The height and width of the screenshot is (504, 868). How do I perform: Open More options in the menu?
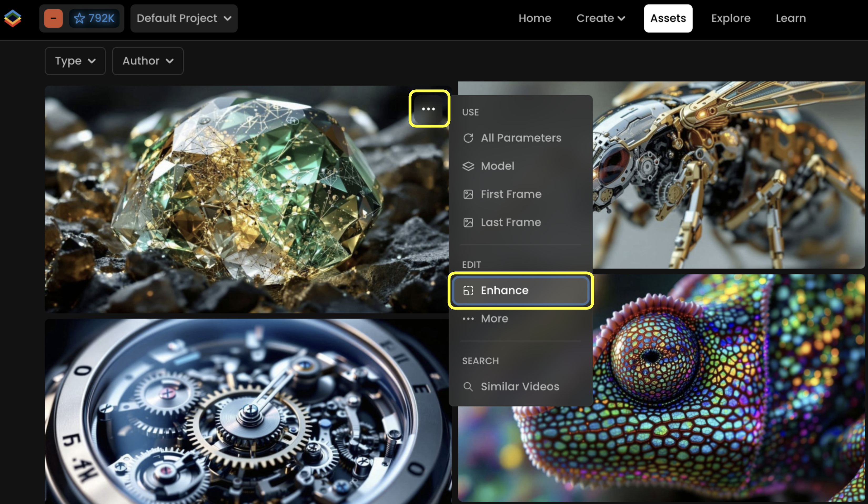click(x=521, y=319)
